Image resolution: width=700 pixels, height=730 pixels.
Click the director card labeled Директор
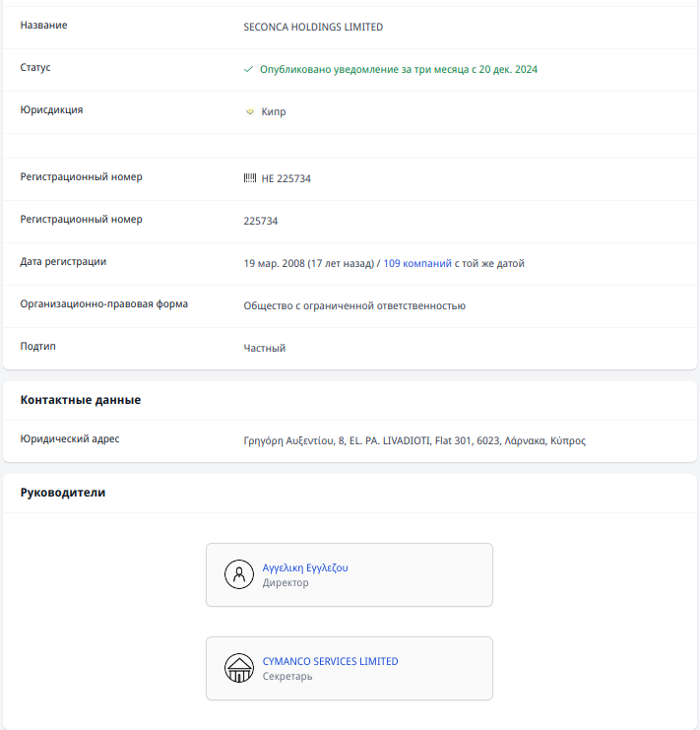tap(350, 575)
